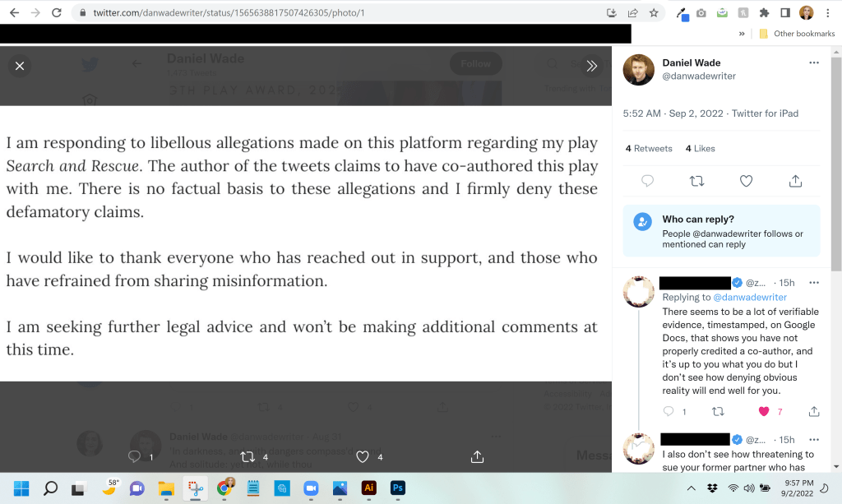Bookmark this page with the star icon
Screen dimensions: 842x504
pyautogui.click(x=654, y=13)
